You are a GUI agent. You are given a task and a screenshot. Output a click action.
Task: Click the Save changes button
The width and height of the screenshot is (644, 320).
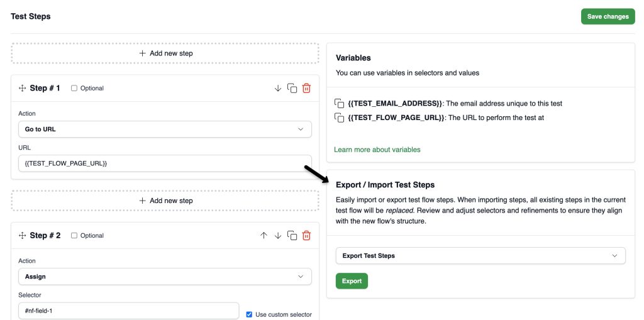coord(608,16)
